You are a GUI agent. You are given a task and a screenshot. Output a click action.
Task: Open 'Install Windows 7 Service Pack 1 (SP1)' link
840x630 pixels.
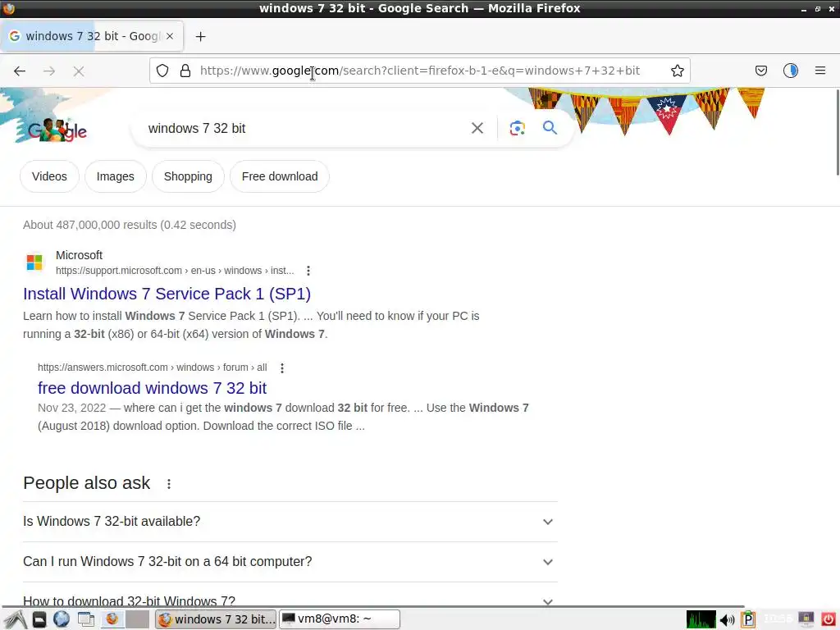pyautogui.click(x=167, y=294)
